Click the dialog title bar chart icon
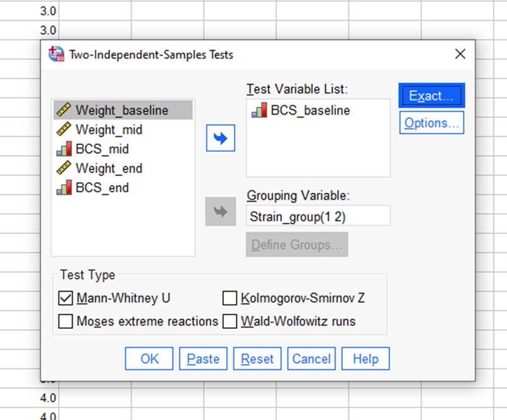507x420 pixels. point(57,54)
